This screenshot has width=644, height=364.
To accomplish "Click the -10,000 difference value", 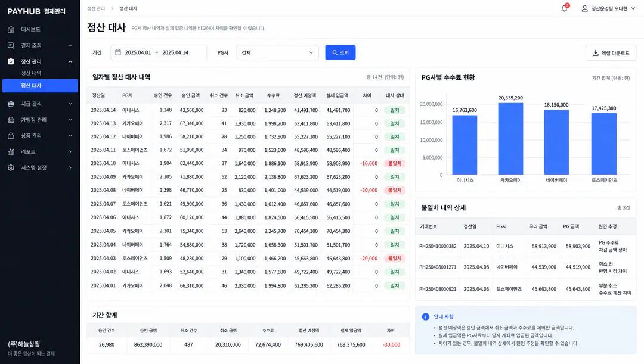I will tap(369, 164).
